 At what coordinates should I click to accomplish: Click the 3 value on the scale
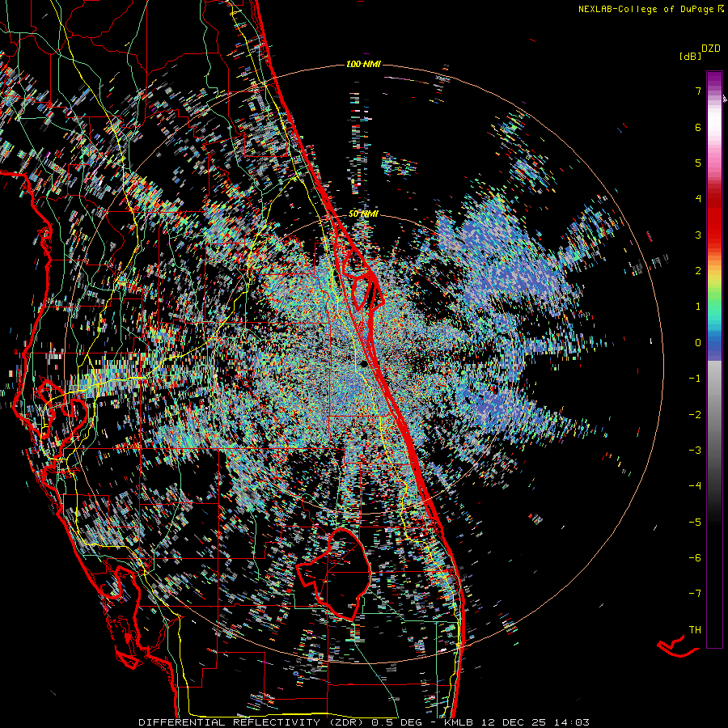[698, 235]
